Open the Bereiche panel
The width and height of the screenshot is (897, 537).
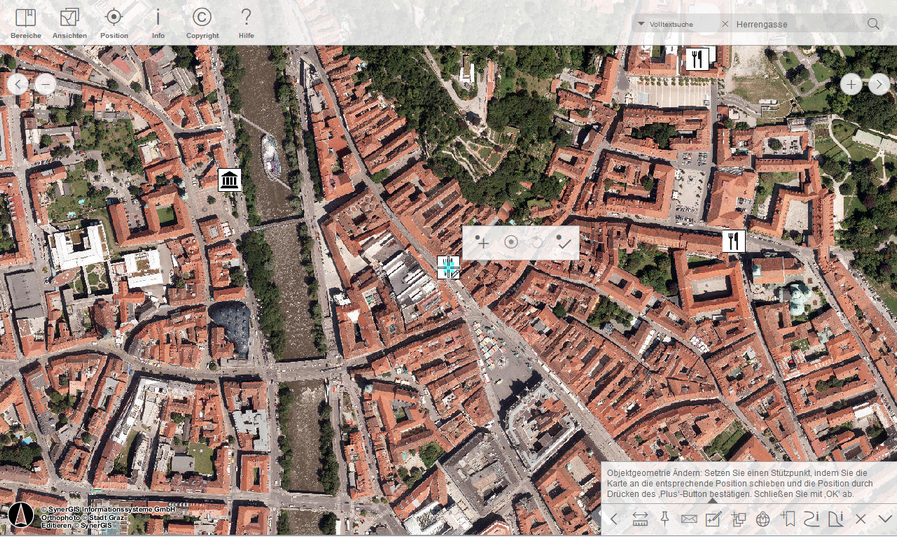pyautogui.click(x=25, y=22)
